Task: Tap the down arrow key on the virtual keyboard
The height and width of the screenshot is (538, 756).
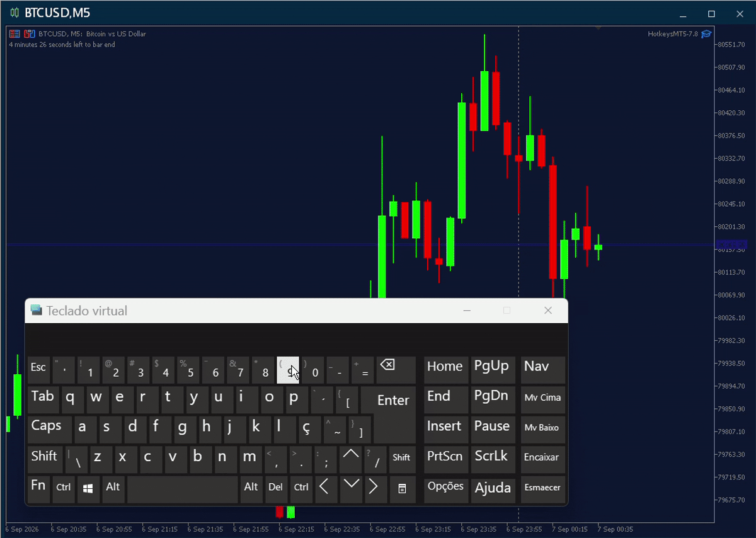Action: 351,489
